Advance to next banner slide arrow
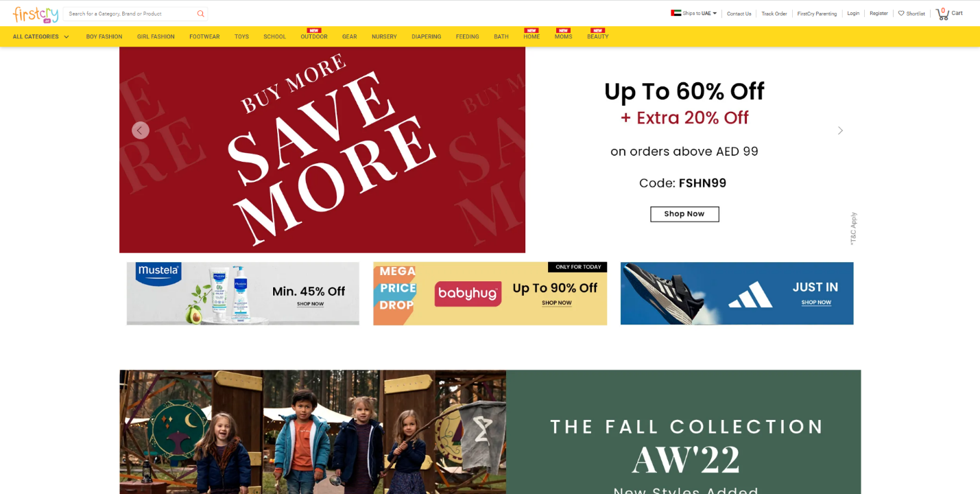Image resolution: width=980 pixels, height=494 pixels. (x=840, y=130)
